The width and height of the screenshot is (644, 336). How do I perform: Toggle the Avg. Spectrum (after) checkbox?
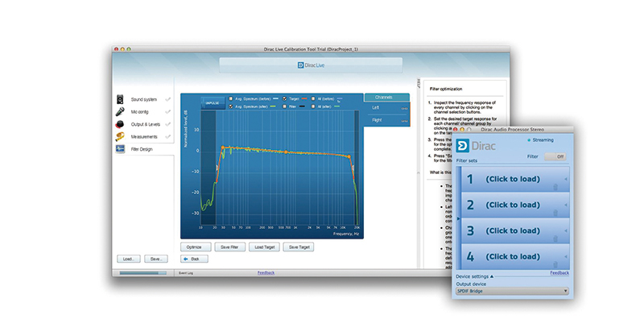230,106
